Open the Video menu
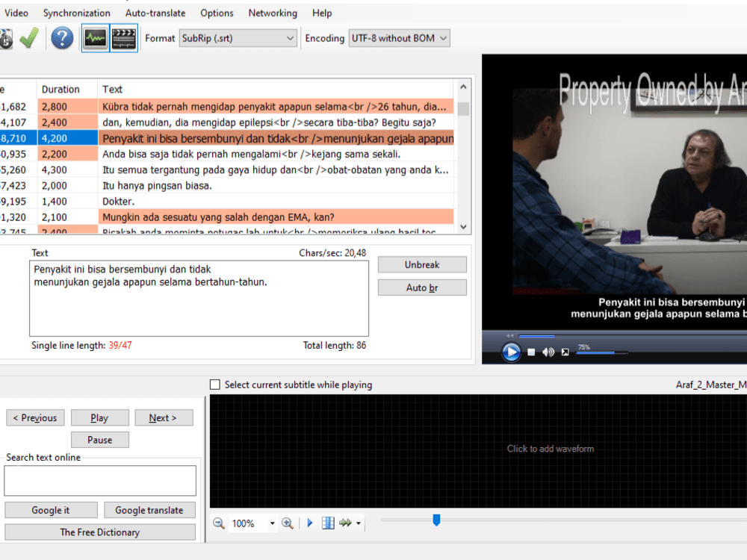 (16, 13)
